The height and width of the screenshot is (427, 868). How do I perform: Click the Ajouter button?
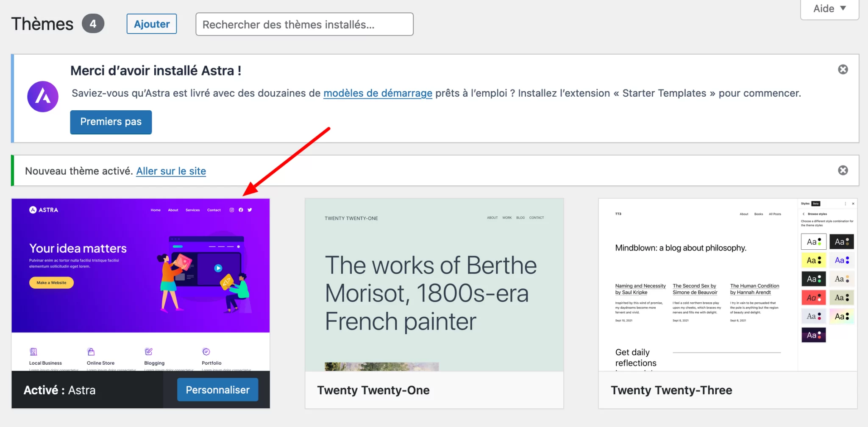pos(152,24)
